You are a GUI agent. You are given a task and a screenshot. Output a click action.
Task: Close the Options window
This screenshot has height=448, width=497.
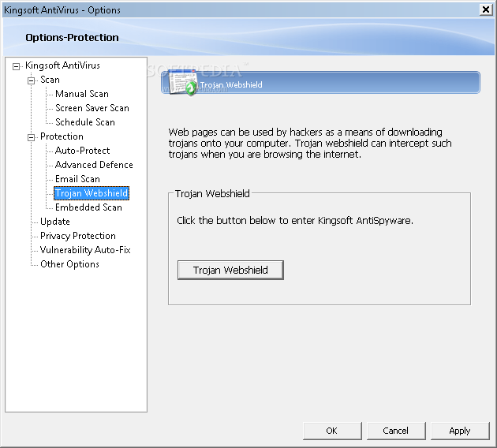point(486,9)
